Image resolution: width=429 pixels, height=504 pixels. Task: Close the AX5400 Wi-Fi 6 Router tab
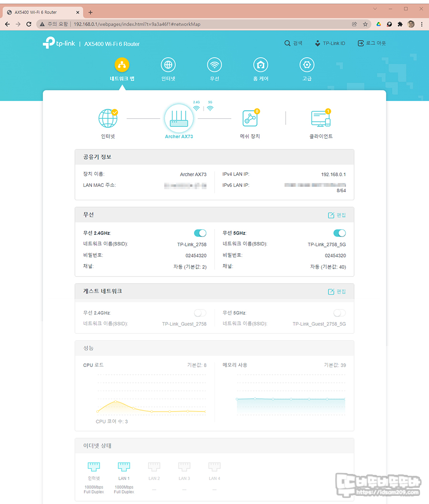pos(77,12)
